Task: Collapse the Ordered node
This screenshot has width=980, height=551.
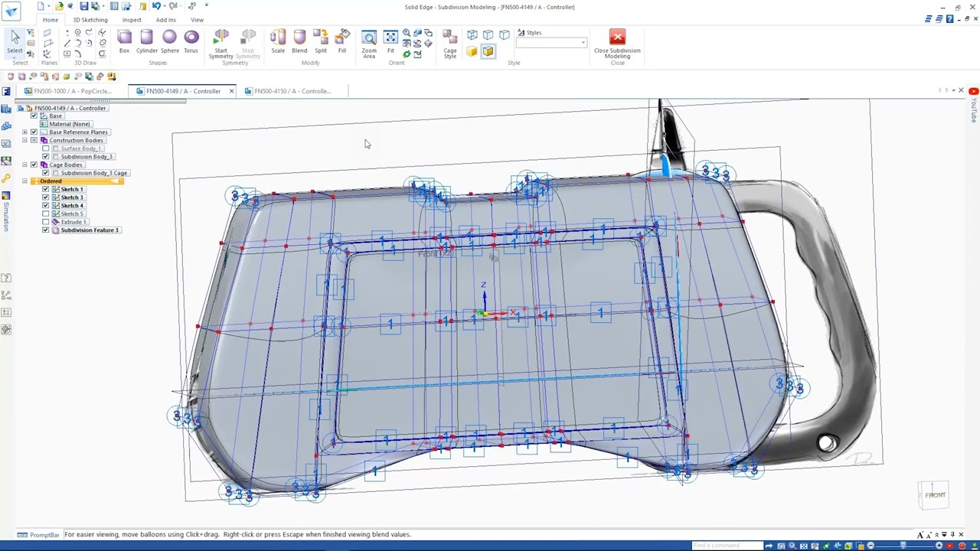Action: (x=24, y=181)
